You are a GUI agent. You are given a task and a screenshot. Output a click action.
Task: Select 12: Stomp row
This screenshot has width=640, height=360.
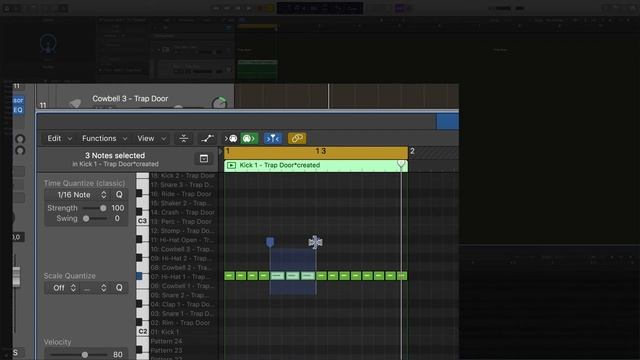(x=182, y=231)
